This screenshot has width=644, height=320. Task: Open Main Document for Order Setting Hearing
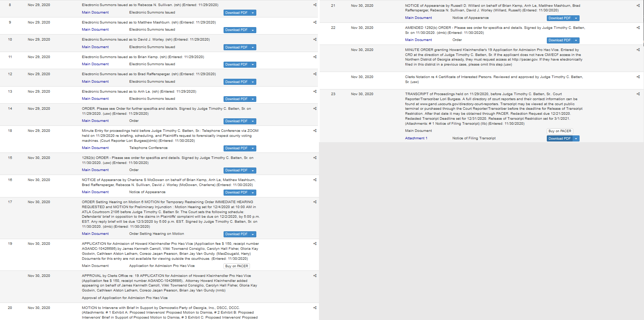95,234
